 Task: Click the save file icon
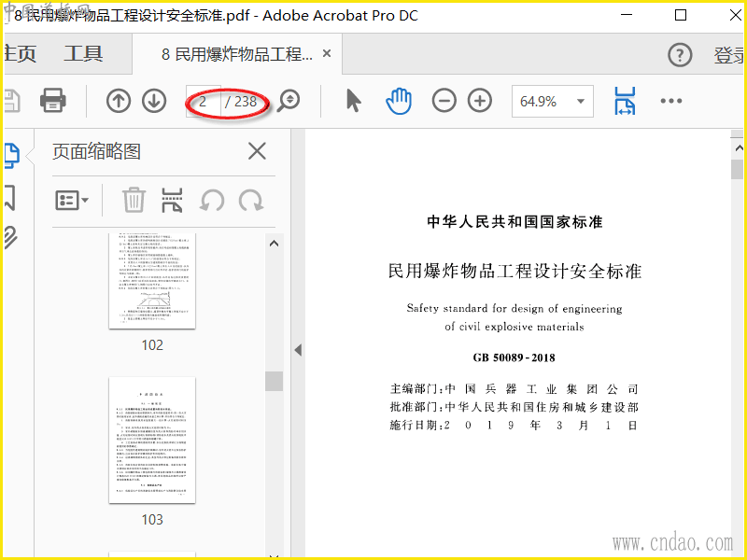click(12, 101)
